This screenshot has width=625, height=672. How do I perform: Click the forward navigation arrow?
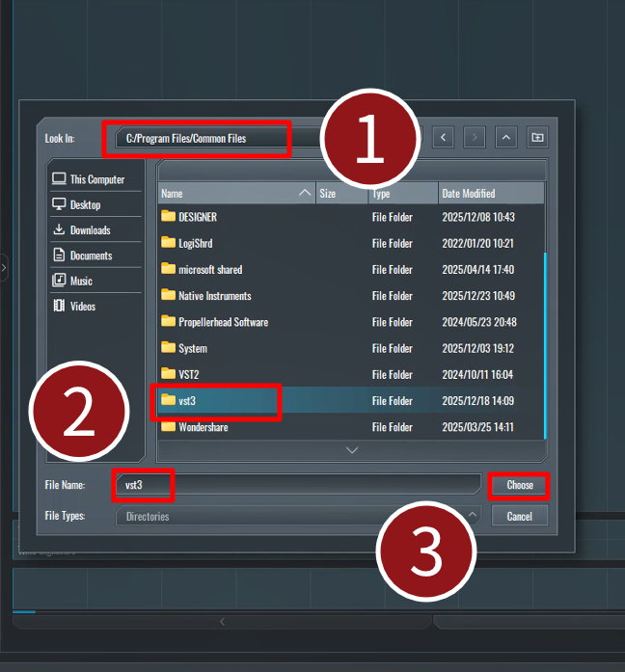(474, 138)
